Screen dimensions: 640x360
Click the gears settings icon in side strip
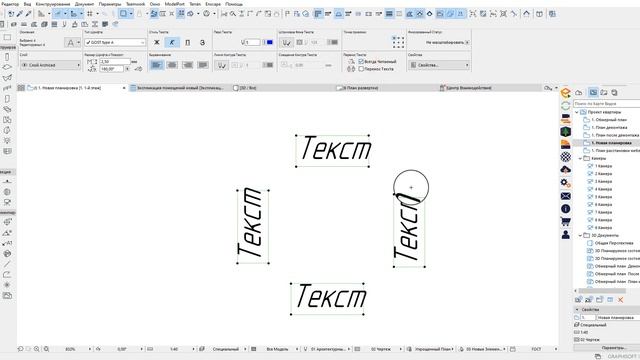click(565, 183)
